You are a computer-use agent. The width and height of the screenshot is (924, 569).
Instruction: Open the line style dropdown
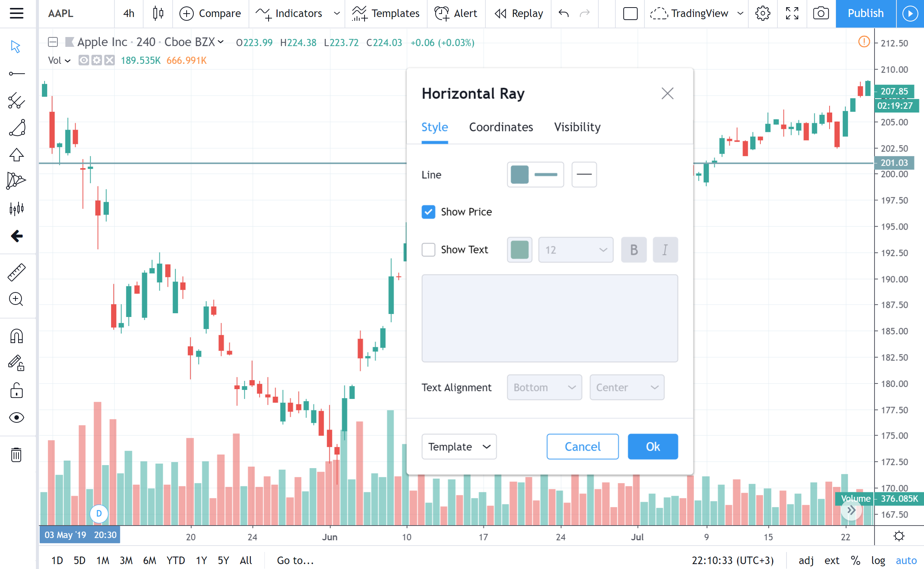tap(584, 175)
